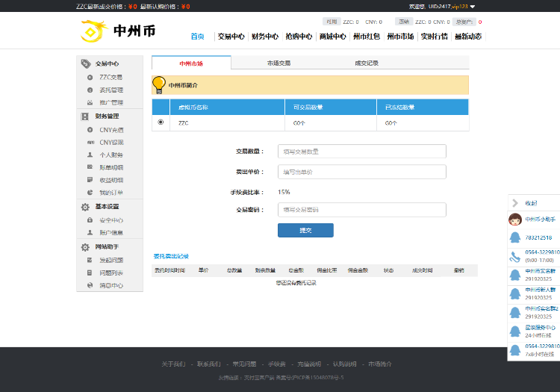Click the icon next to CNY提现
Viewport: 560px width, 392px height.
[90, 143]
